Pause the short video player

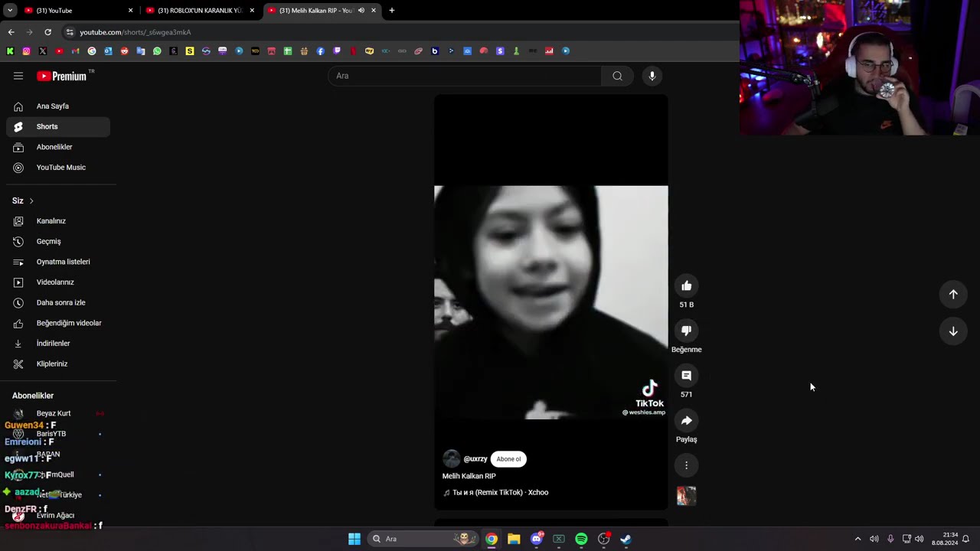click(550, 302)
